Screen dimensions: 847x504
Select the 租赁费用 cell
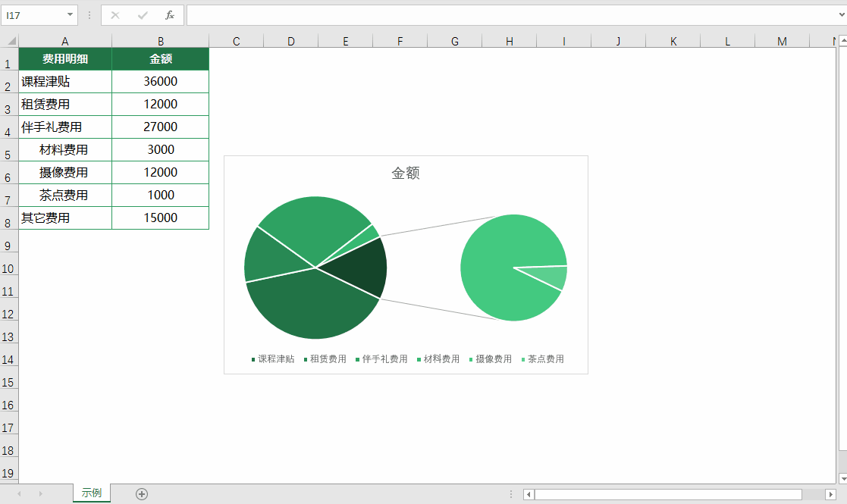[x=64, y=104]
